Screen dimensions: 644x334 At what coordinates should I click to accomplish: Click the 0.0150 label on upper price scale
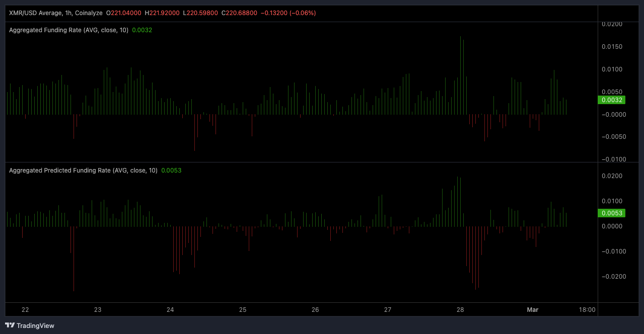tap(612, 47)
